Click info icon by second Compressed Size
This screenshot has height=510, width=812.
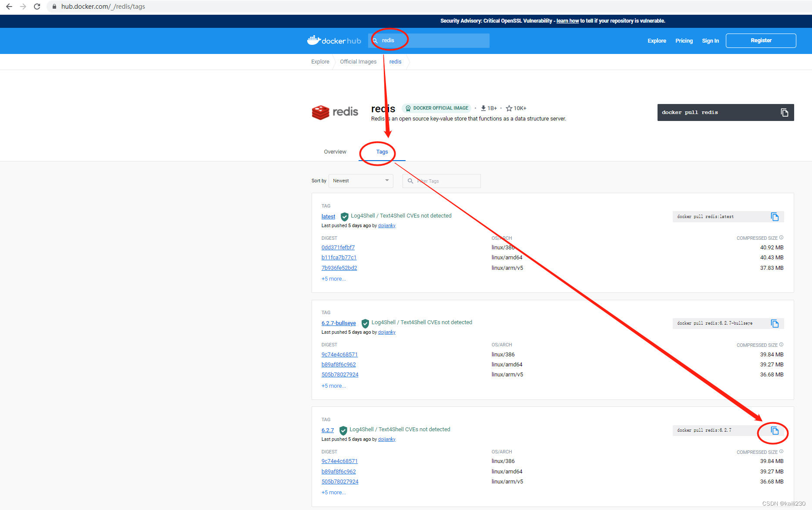(x=781, y=345)
